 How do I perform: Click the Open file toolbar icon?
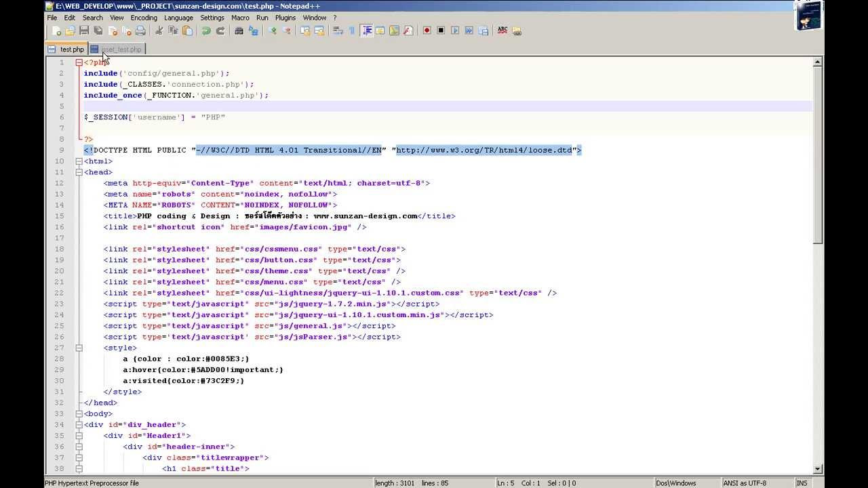point(70,30)
